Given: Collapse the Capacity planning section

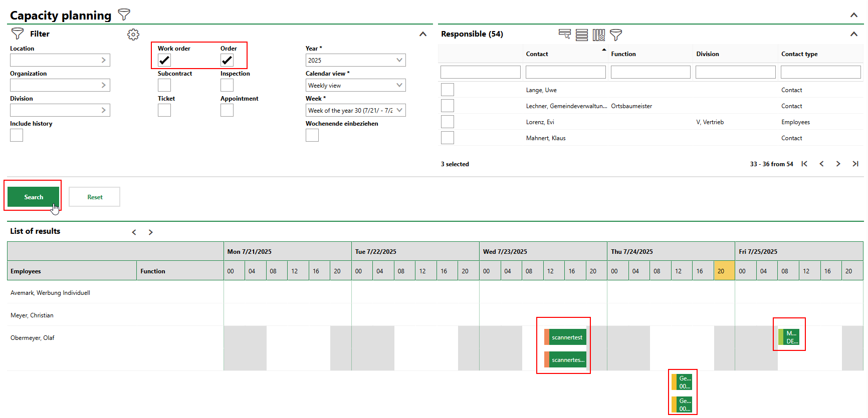Looking at the screenshot, I should tap(854, 15).
